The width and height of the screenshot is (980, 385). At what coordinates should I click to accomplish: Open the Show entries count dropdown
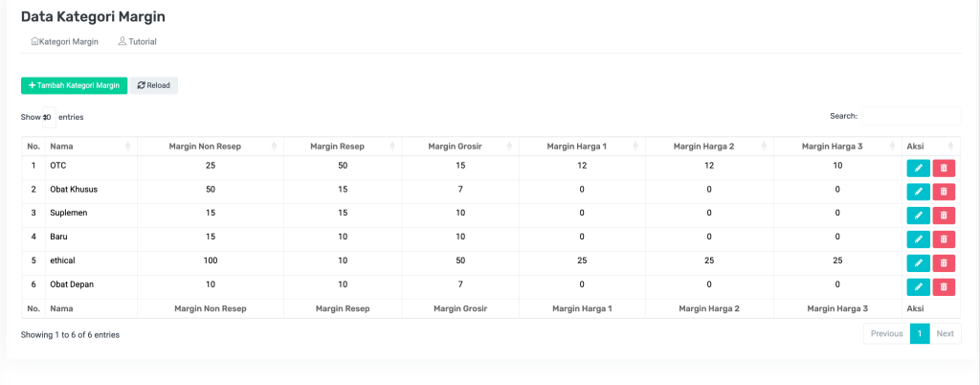tap(48, 117)
